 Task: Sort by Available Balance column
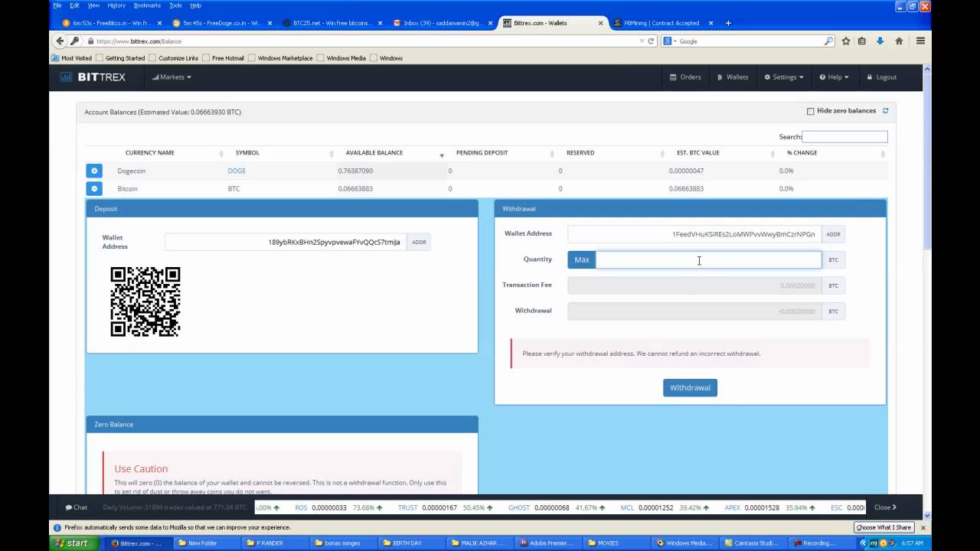374,153
